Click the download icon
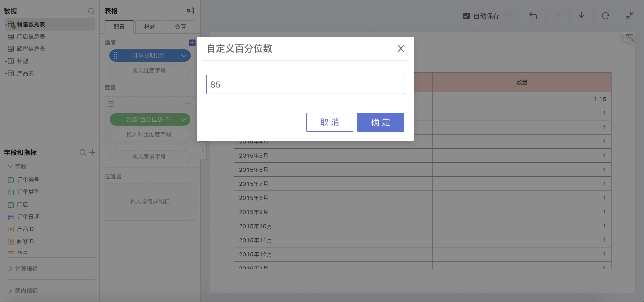The image size is (644, 302). point(582,16)
